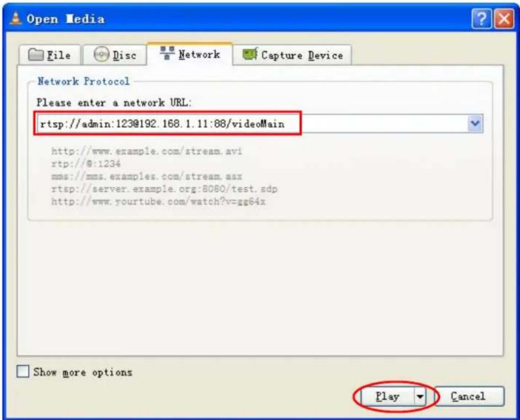Click the Play button
This screenshot has width=520, height=420.
pos(387,396)
